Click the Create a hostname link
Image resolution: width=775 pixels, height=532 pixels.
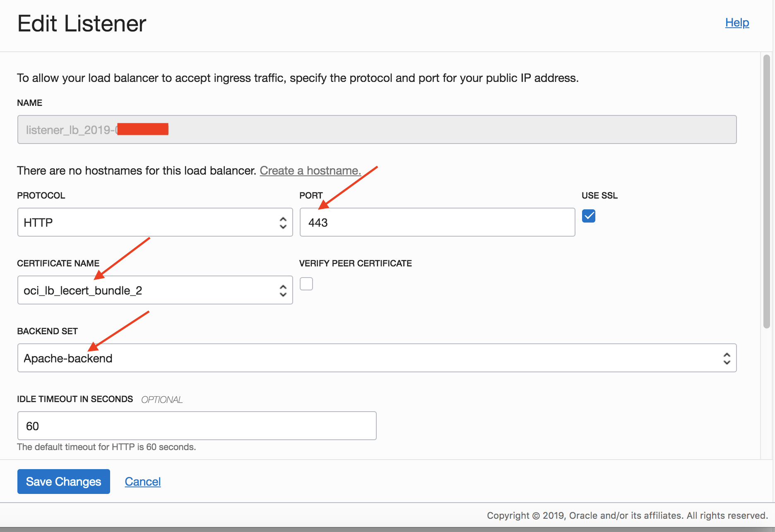(x=310, y=170)
